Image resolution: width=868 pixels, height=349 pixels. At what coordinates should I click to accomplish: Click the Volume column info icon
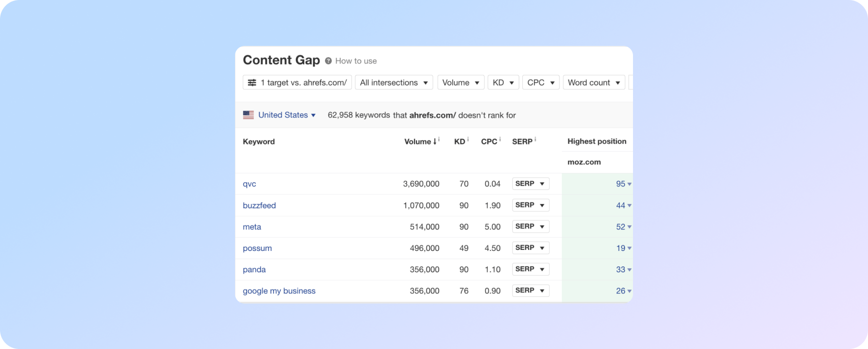(439, 139)
